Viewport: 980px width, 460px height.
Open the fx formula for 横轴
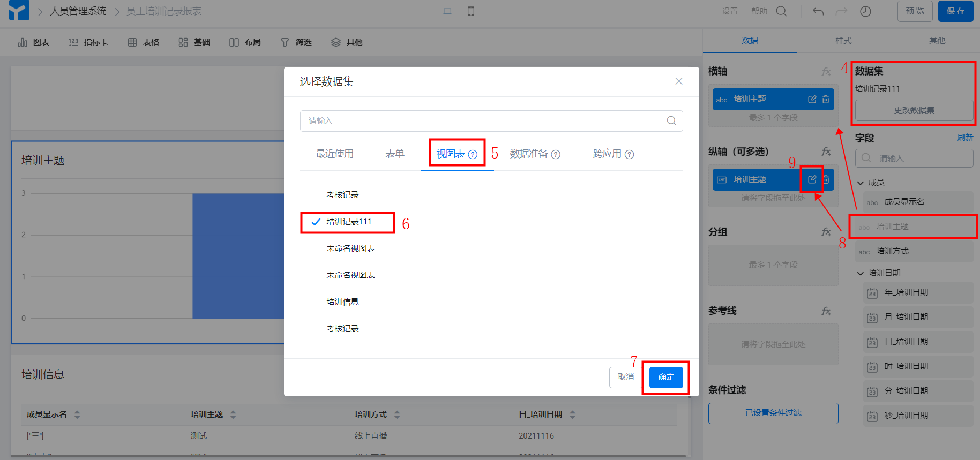pos(826,71)
